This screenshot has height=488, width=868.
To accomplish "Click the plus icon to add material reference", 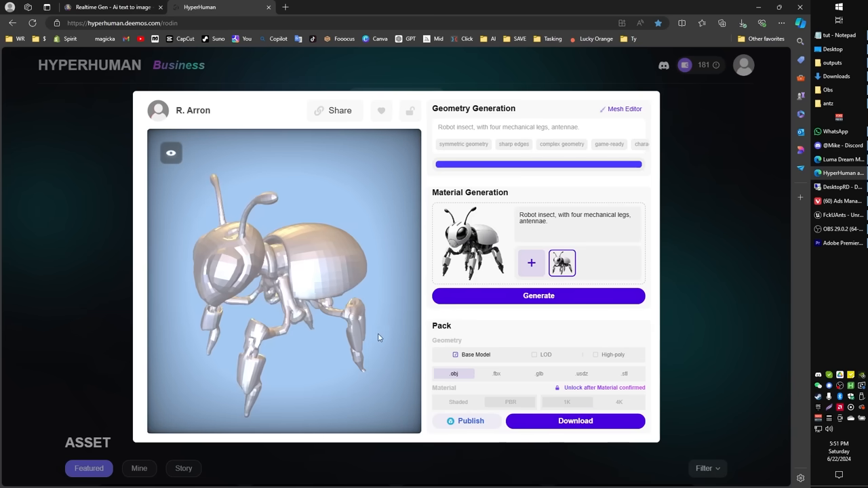I will pos(531,263).
